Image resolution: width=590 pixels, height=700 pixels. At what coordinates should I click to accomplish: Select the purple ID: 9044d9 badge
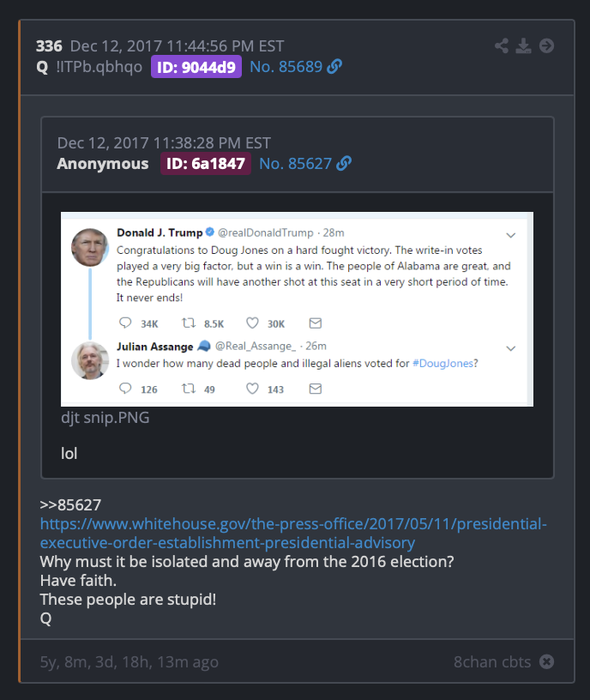point(196,67)
